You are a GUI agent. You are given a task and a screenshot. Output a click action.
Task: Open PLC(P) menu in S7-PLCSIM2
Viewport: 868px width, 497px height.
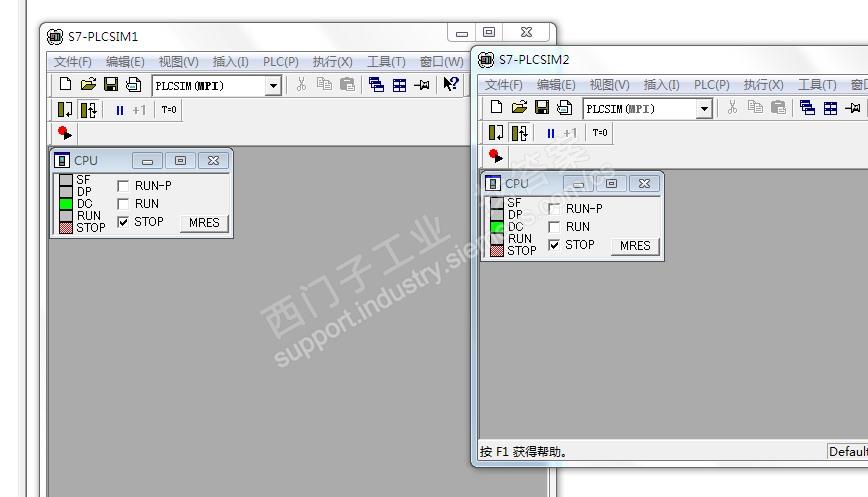pyautogui.click(x=711, y=85)
